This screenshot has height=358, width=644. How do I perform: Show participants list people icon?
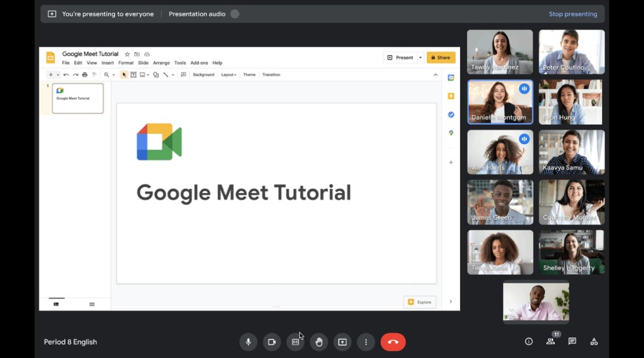point(550,342)
